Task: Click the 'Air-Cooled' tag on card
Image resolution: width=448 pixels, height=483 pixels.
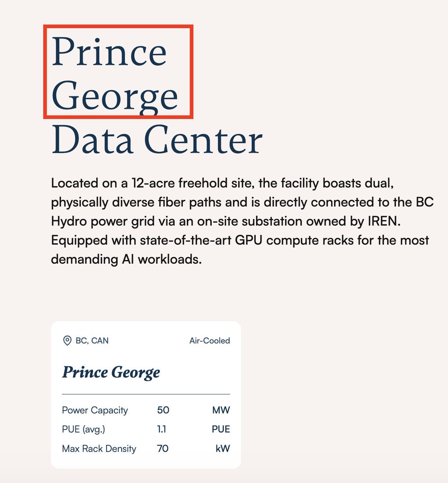Action: coord(209,341)
